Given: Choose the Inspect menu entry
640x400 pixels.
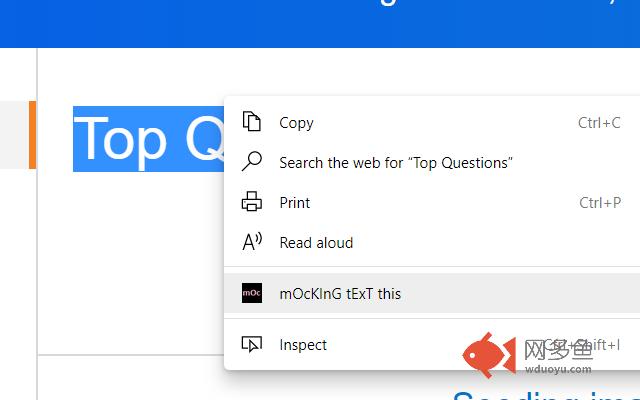Looking at the screenshot, I should (x=432, y=344).
